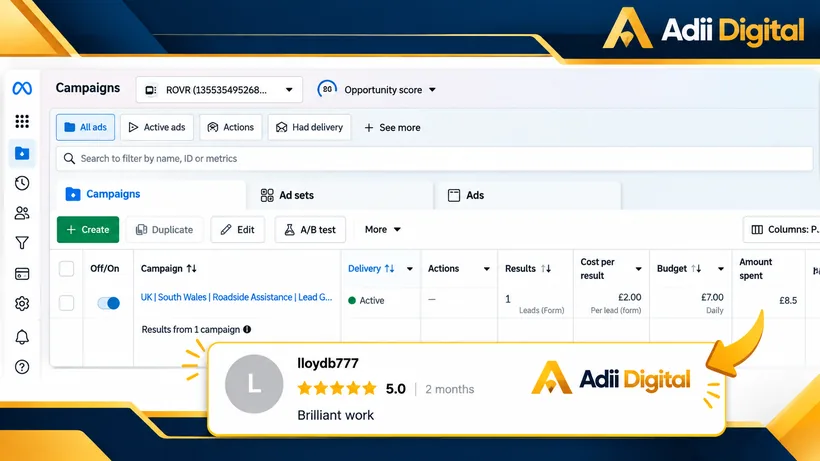Click the Amount spent column header
Screen dimensions: 820x461
(x=755, y=269)
